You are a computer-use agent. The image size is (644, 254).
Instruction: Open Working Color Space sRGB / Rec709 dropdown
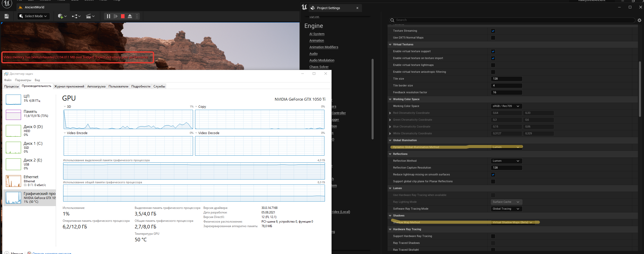507,106
